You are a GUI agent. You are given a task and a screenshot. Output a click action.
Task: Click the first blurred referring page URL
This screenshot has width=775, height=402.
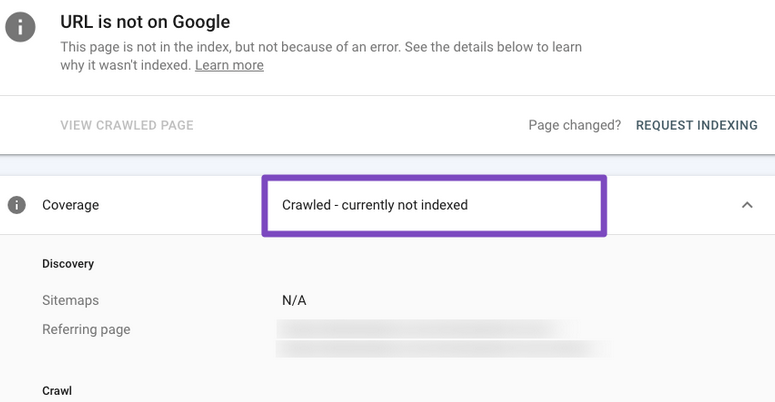(x=428, y=329)
